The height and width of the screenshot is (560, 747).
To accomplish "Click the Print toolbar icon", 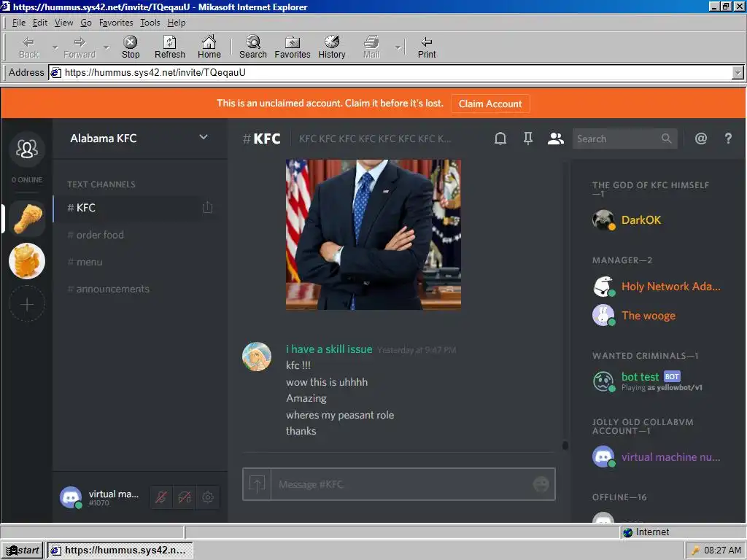I will pyautogui.click(x=427, y=47).
